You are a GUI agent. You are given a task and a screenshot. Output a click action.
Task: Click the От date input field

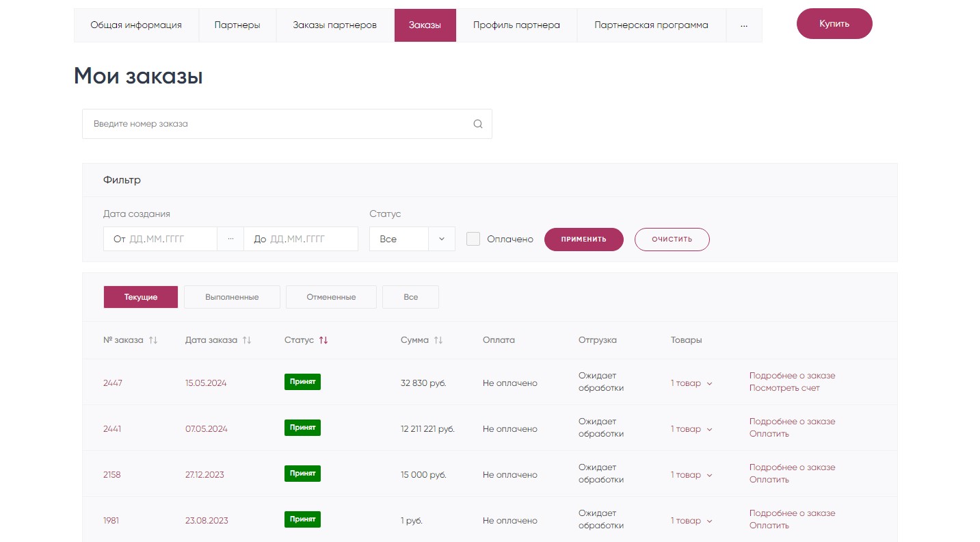160,239
